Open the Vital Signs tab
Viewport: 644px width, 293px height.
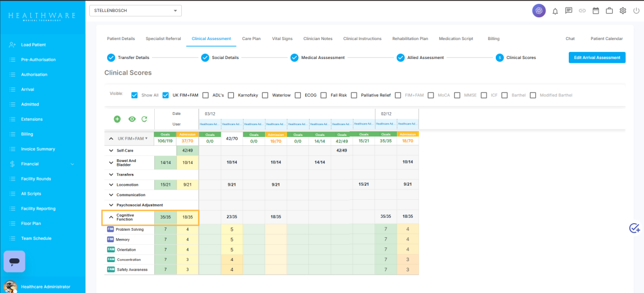click(x=282, y=39)
